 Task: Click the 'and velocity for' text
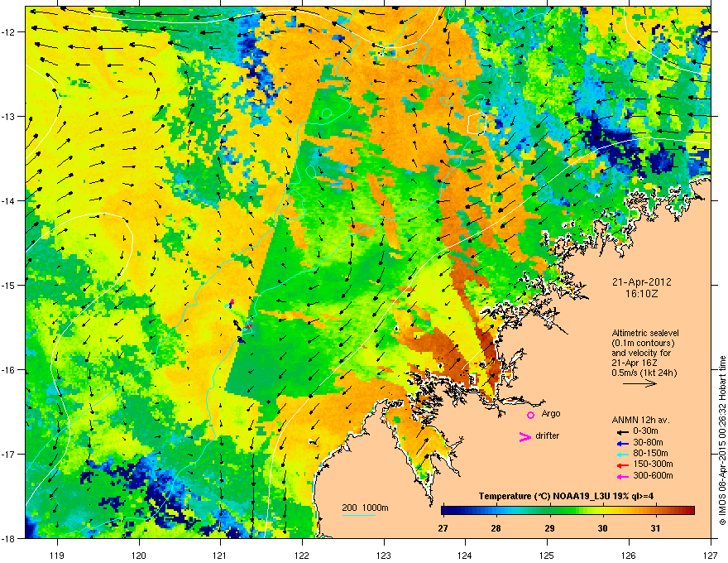640,353
